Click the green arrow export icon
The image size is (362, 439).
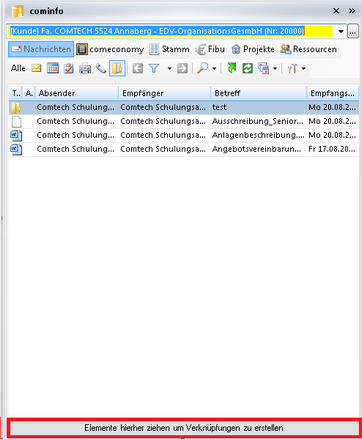click(232, 68)
